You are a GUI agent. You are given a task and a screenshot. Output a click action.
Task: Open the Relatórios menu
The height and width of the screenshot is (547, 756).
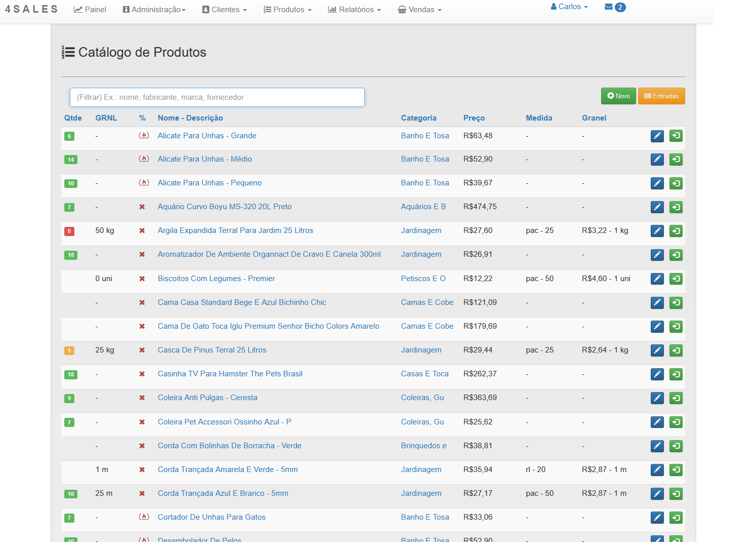(354, 10)
